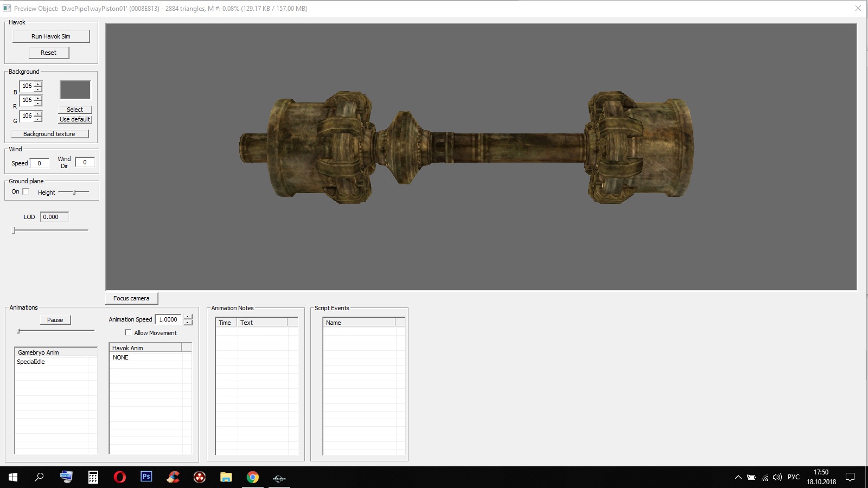Click Use default background button
The height and width of the screenshot is (488, 868).
click(x=75, y=119)
